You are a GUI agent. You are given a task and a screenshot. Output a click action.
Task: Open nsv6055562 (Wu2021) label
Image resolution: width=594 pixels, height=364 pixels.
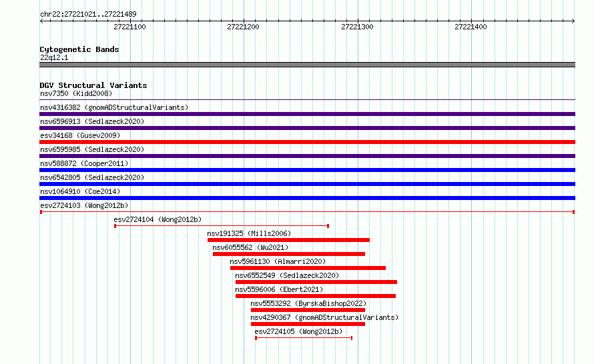250,247
